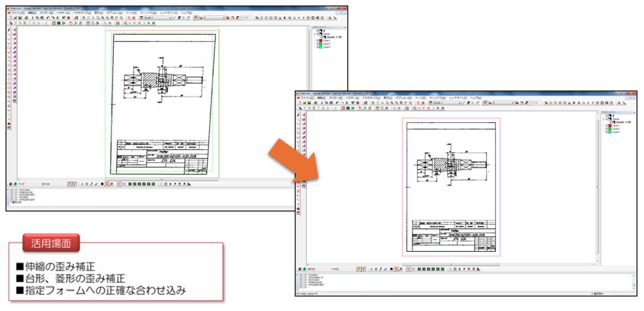This screenshot has width=644, height=311.
Task: Pick the red pencil tool in the skewed-drawing window's side toolbar
Action: (x=10, y=30)
